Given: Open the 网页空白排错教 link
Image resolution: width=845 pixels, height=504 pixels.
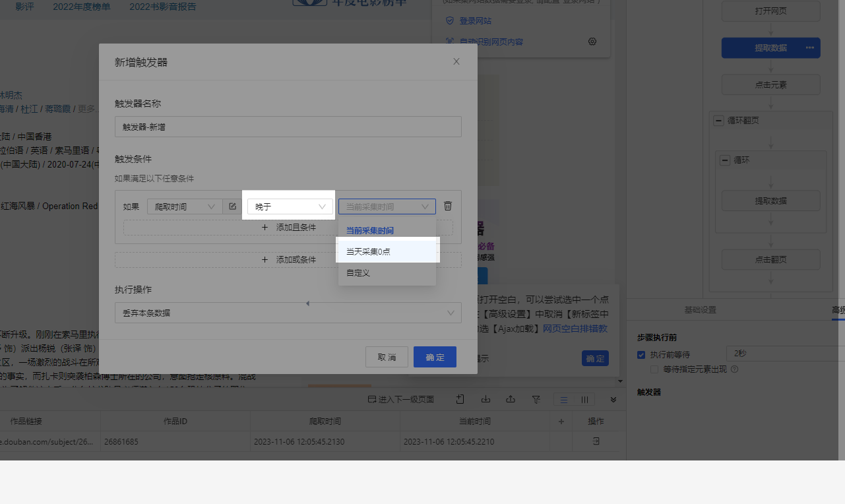Looking at the screenshot, I should [x=575, y=328].
